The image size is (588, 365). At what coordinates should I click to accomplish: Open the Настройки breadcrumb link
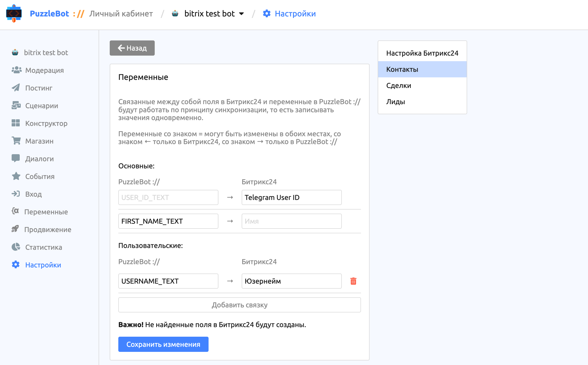(295, 14)
